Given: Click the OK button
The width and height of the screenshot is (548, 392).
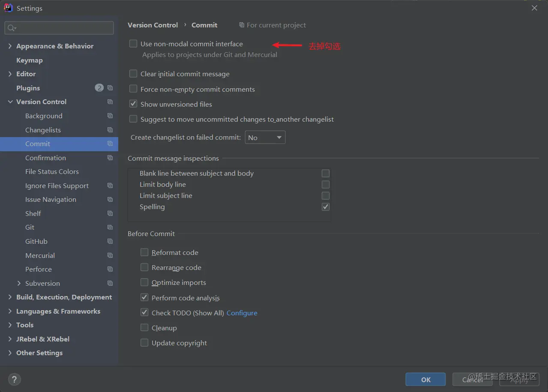Looking at the screenshot, I should click(426, 380).
